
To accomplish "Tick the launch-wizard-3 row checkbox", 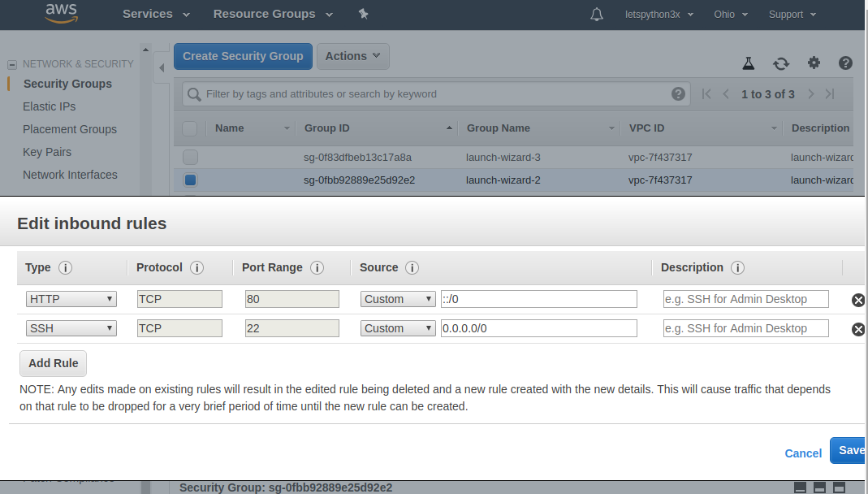I will pyautogui.click(x=190, y=158).
